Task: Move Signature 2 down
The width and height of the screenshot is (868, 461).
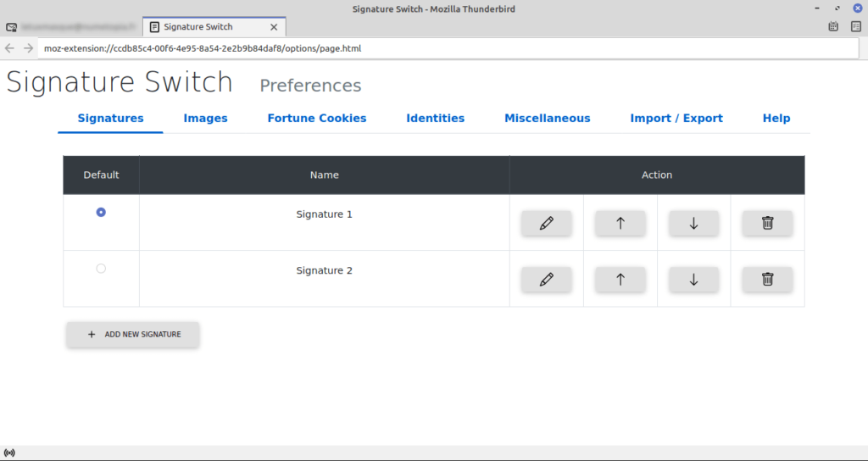Action: point(693,280)
